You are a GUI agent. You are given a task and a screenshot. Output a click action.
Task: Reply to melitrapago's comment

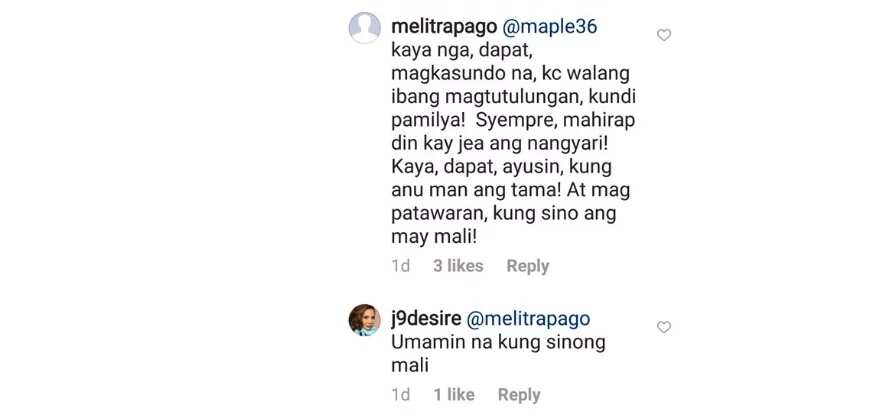click(528, 267)
